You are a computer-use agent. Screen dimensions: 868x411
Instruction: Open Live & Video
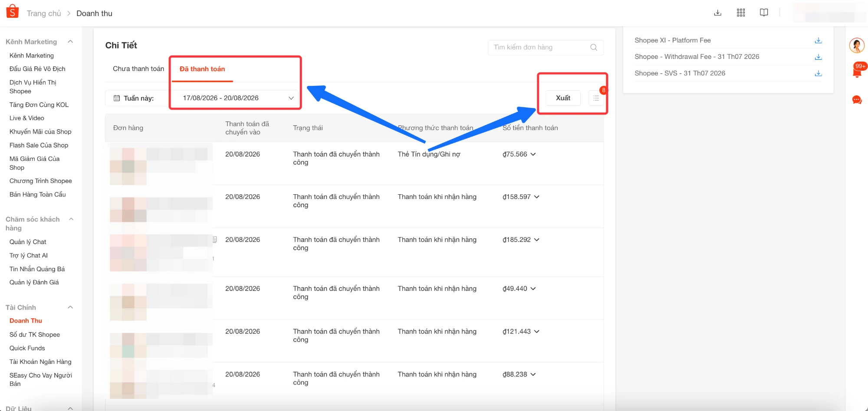click(27, 118)
